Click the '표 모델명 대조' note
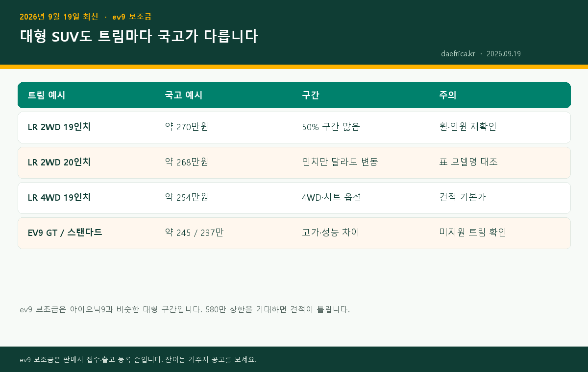Viewport: 588px width, 372px height. [468, 162]
